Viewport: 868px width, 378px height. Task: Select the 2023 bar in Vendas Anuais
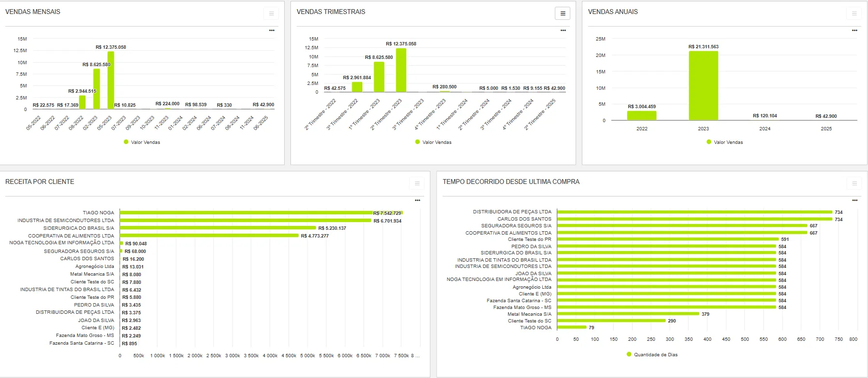pyautogui.click(x=703, y=85)
